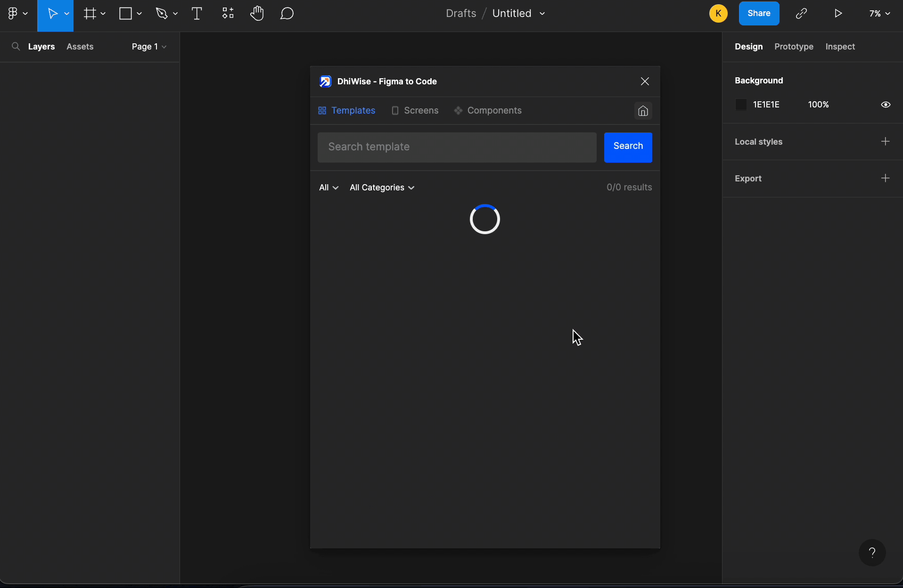Open the Resources tool
Image resolution: width=903 pixels, height=588 pixels.
228,14
